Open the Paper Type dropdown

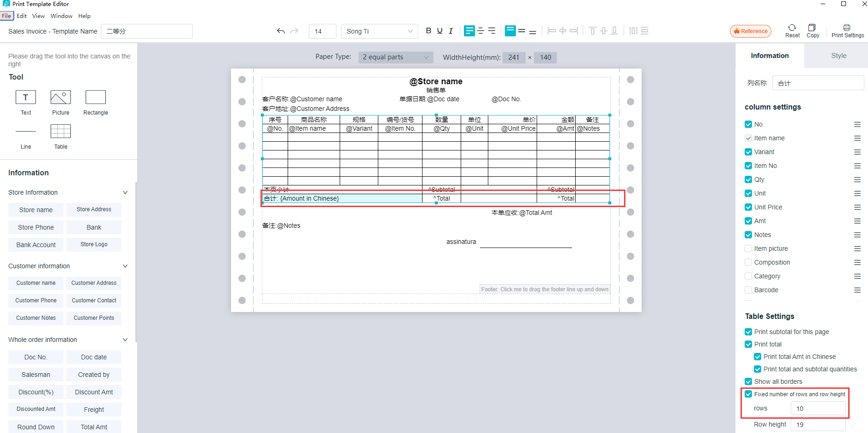click(x=395, y=58)
